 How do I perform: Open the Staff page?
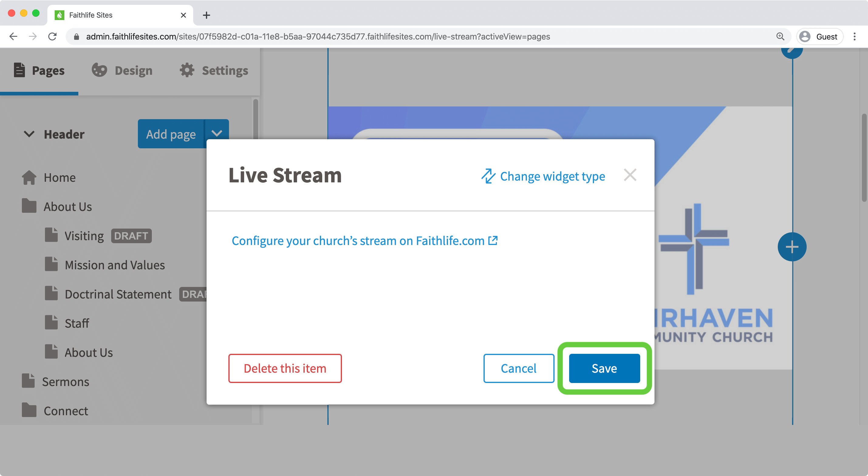[77, 323]
